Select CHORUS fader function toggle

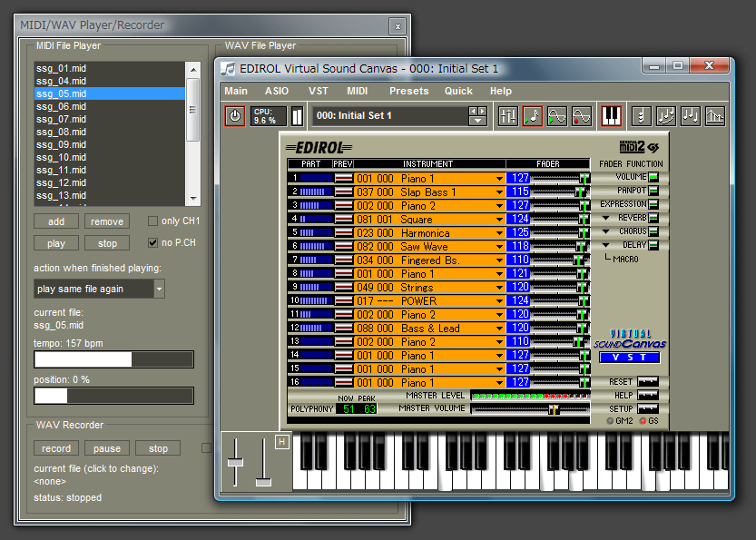653,231
